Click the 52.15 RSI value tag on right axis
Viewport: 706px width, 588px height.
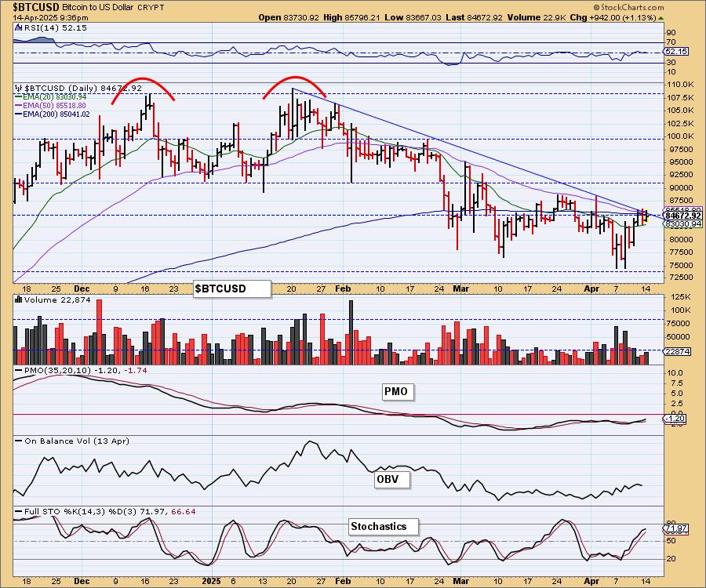pos(676,52)
